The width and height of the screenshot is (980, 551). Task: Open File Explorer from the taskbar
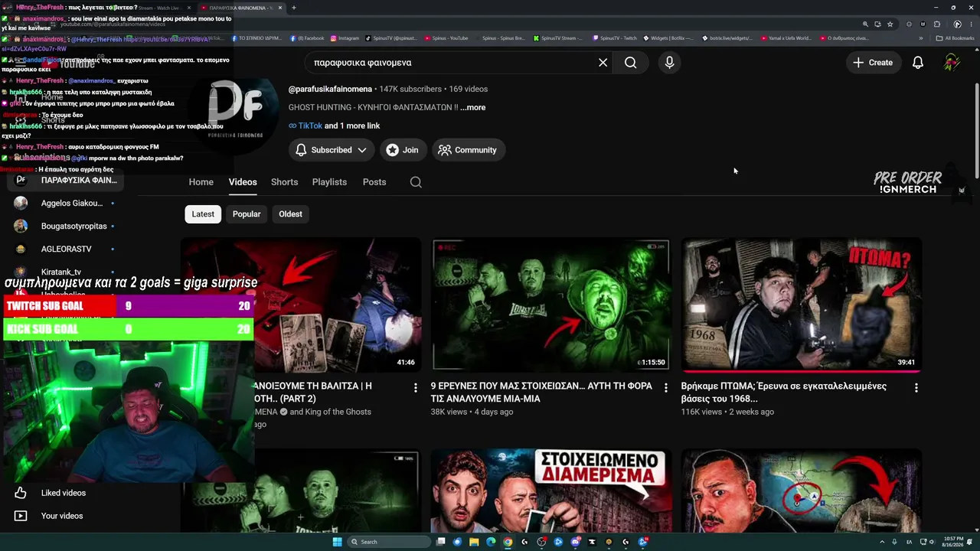[x=474, y=542]
